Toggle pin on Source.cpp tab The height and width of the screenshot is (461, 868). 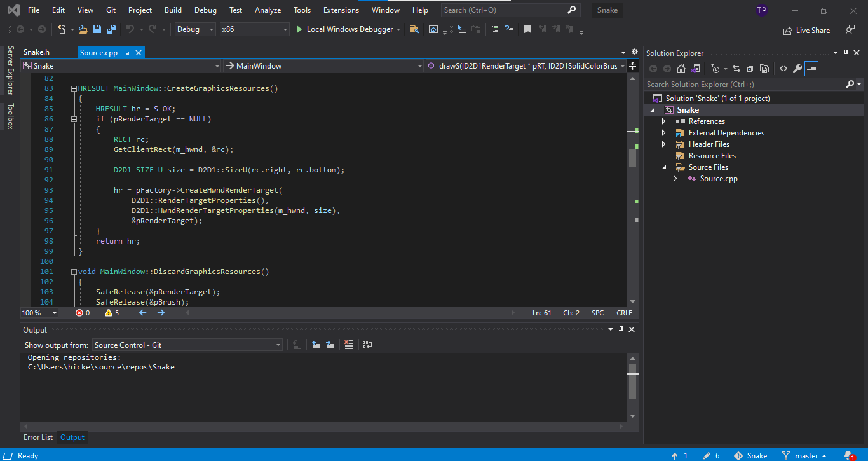point(127,53)
